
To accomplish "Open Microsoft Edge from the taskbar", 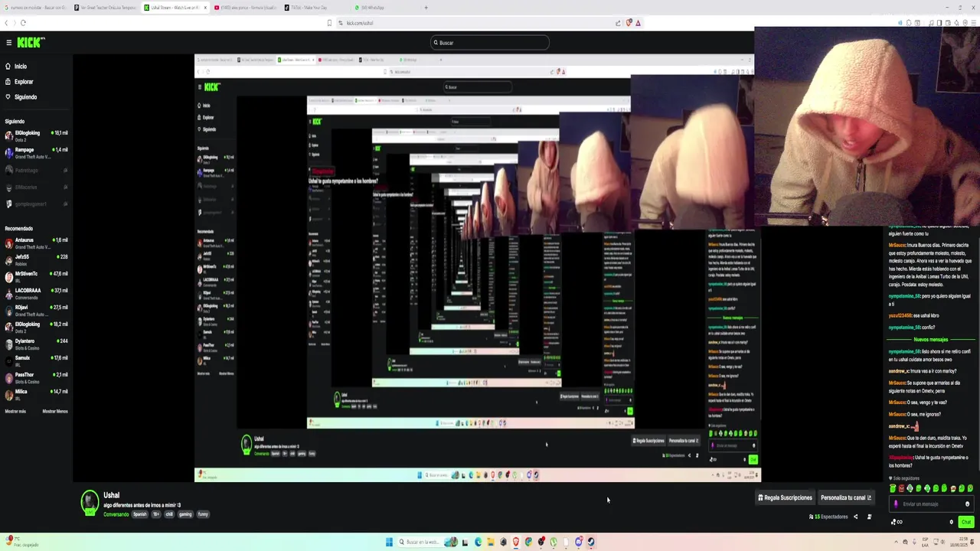I will [479, 542].
